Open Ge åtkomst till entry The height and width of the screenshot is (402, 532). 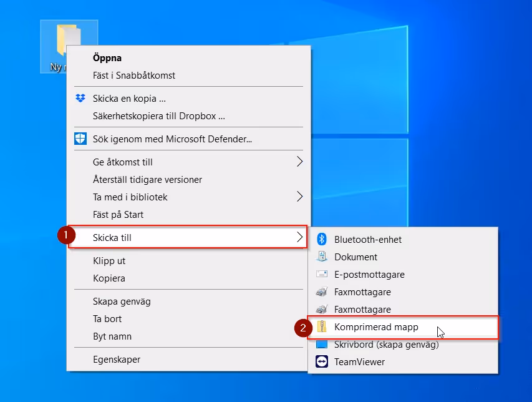coord(188,162)
